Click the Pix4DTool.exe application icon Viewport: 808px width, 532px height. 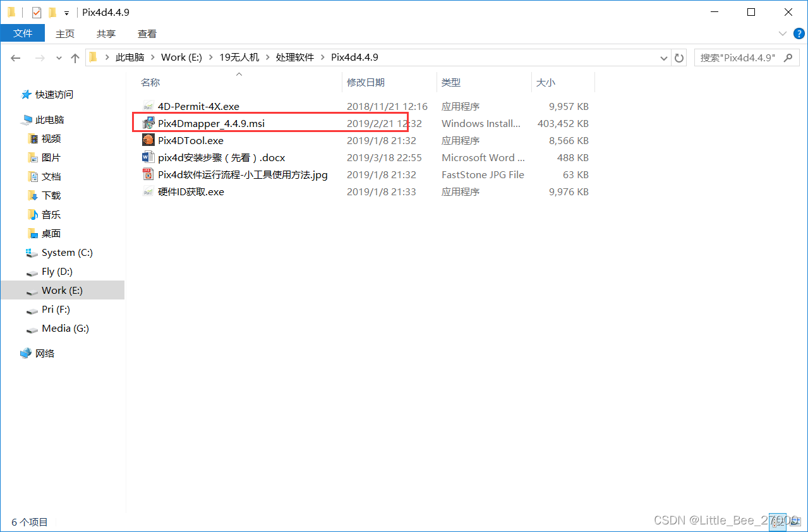[x=148, y=140]
